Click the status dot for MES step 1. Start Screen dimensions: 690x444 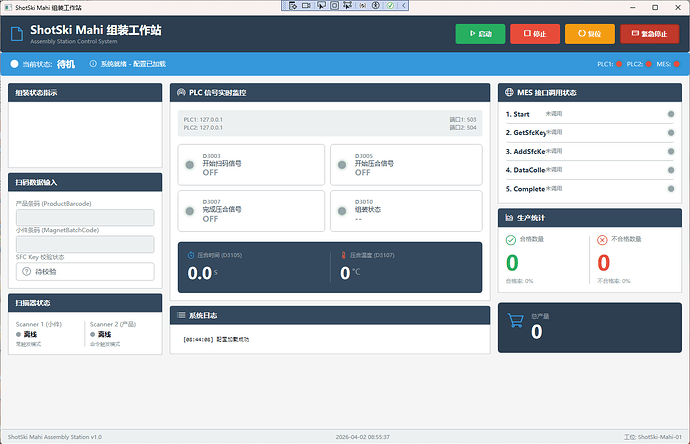tap(671, 114)
